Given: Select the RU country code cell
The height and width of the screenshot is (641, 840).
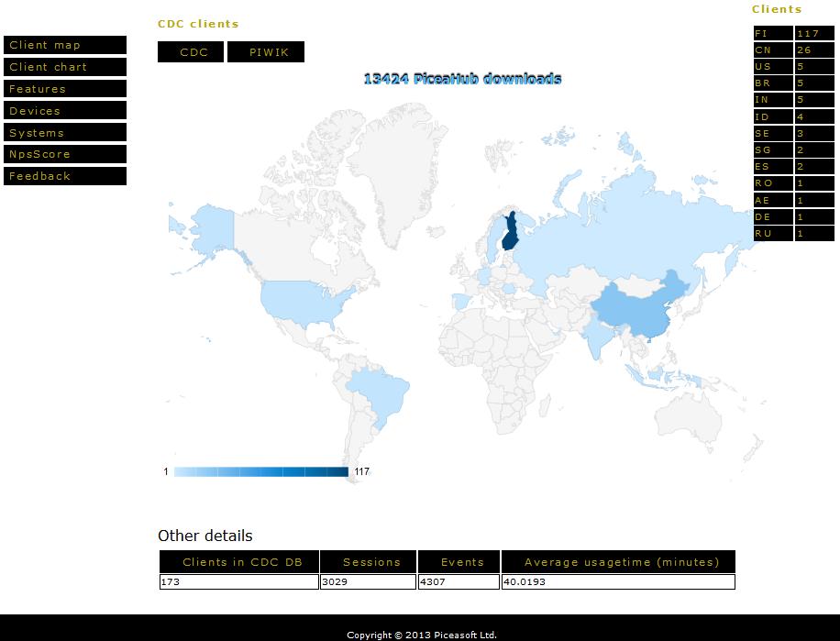Looking at the screenshot, I should [773, 234].
